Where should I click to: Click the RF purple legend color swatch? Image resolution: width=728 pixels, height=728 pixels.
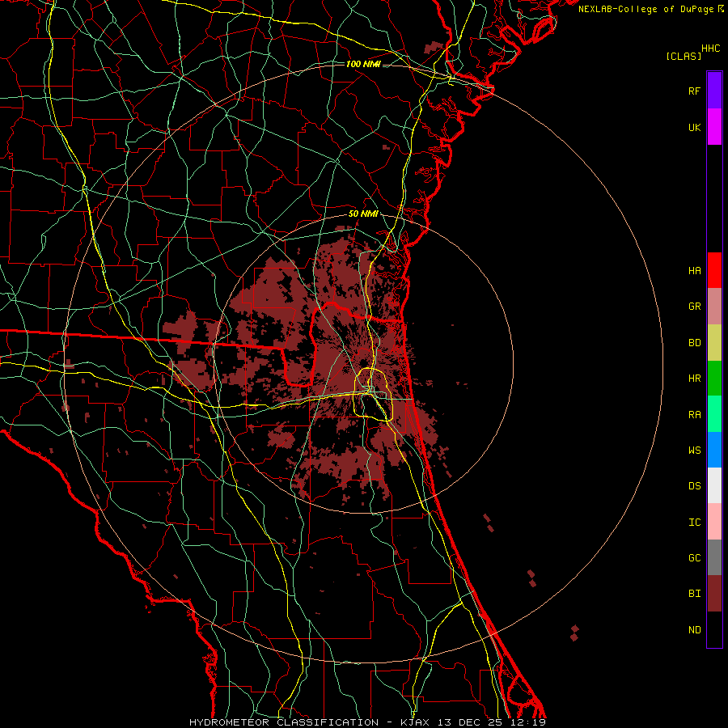click(714, 91)
